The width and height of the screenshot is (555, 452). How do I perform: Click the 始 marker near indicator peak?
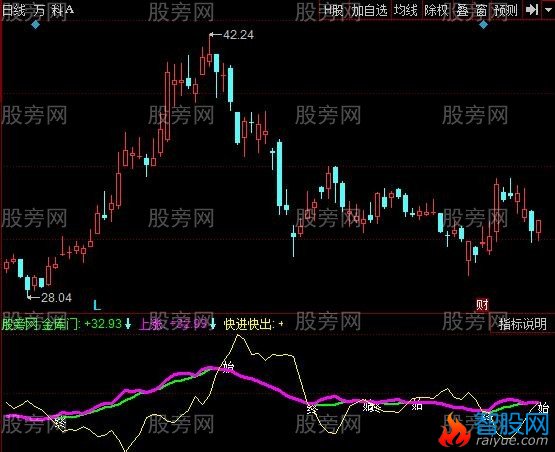point(228,366)
